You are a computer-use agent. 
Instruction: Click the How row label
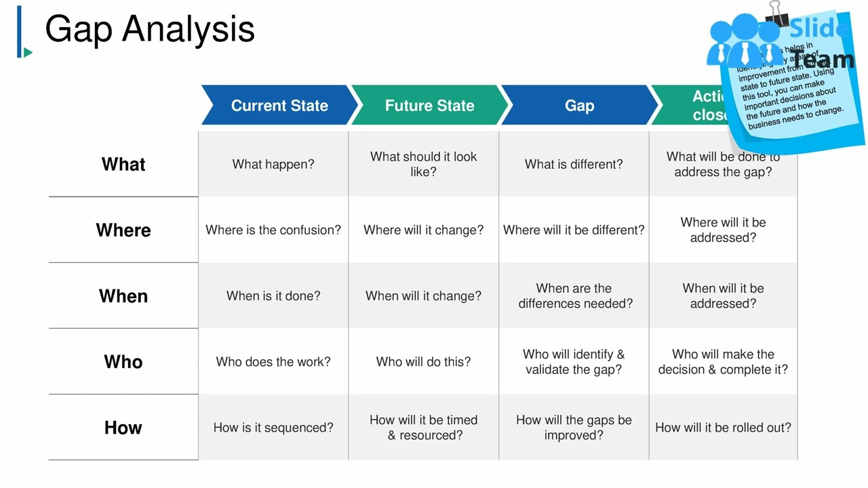(x=123, y=428)
